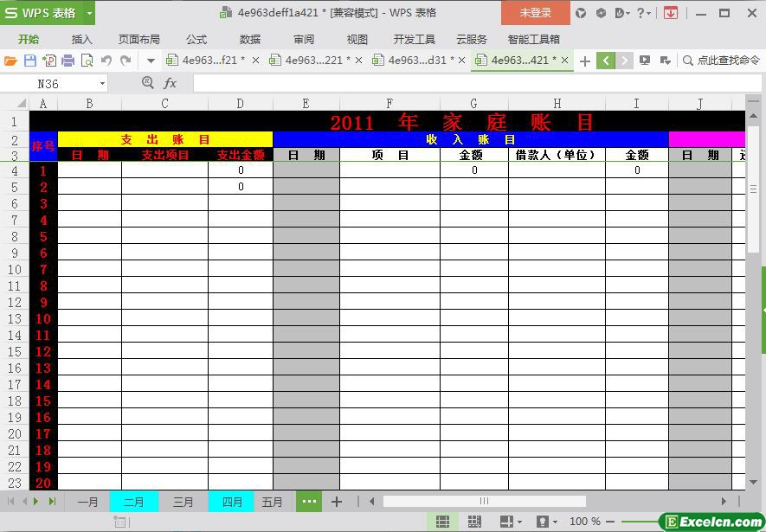Open the 视图 ribbon tab
Image resolution: width=766 pixels, height=532 pixels.
[357, 40]
